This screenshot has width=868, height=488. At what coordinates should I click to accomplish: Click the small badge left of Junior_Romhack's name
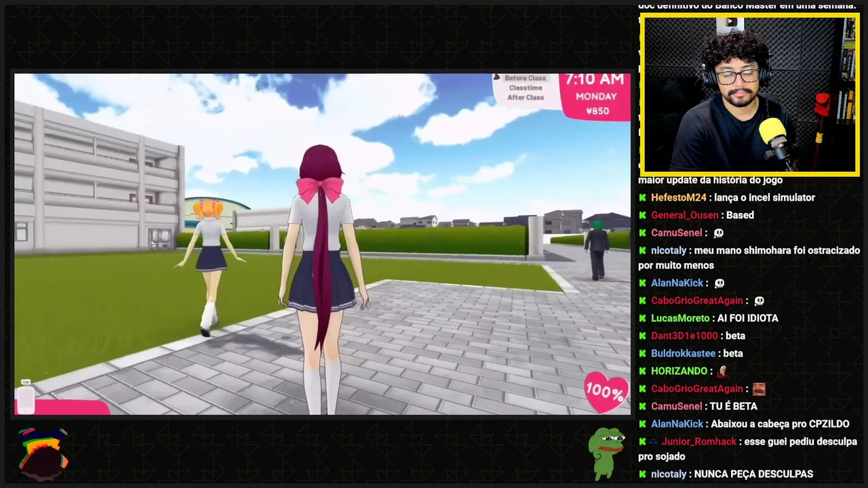(x=654, y=441)
